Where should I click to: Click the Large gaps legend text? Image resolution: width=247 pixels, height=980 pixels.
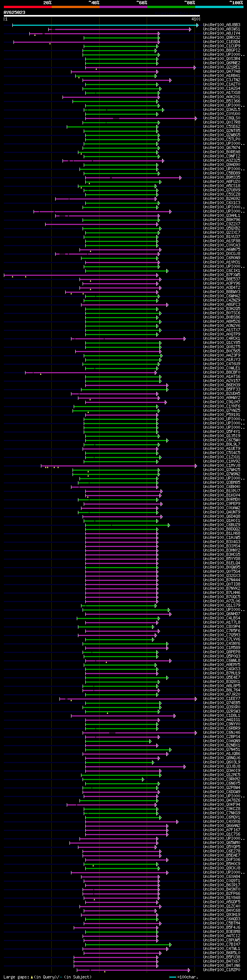click(48, 977)
